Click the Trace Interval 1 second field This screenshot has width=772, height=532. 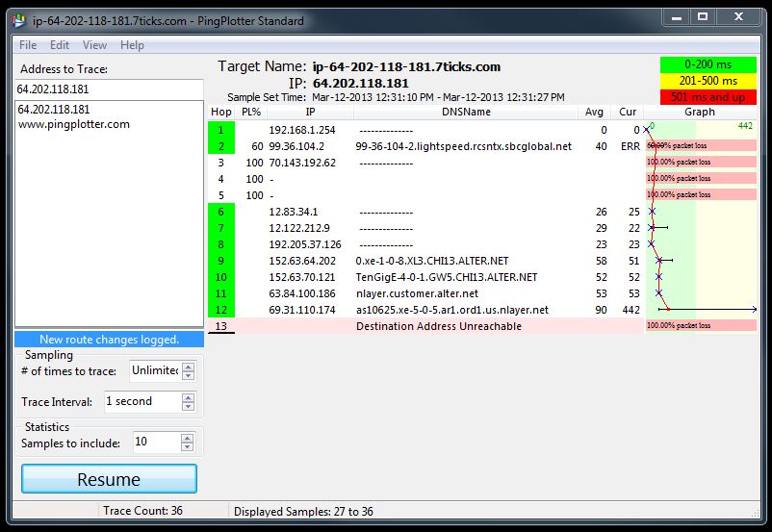coord(142,401)
